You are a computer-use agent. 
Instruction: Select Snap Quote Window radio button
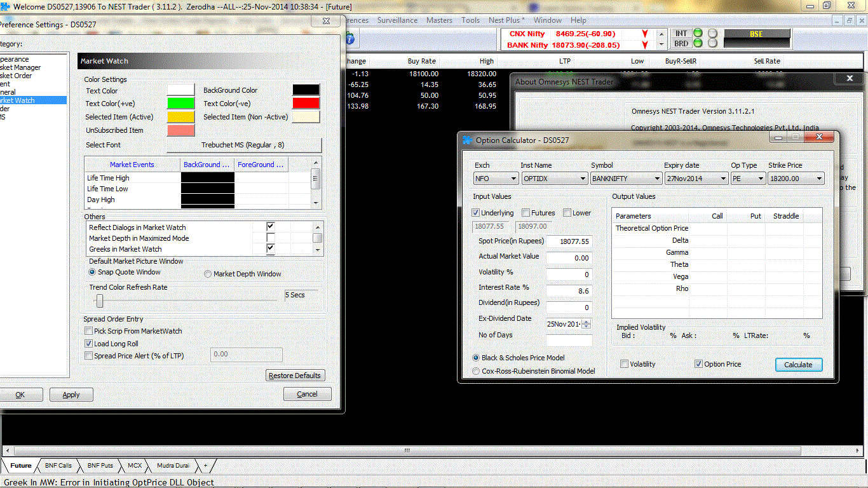pyautogui.click(x=92, y=272)
